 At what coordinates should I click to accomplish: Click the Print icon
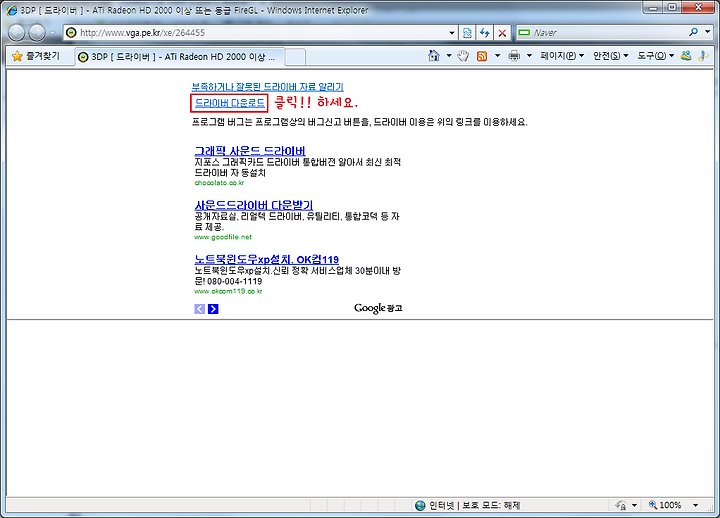514,56
